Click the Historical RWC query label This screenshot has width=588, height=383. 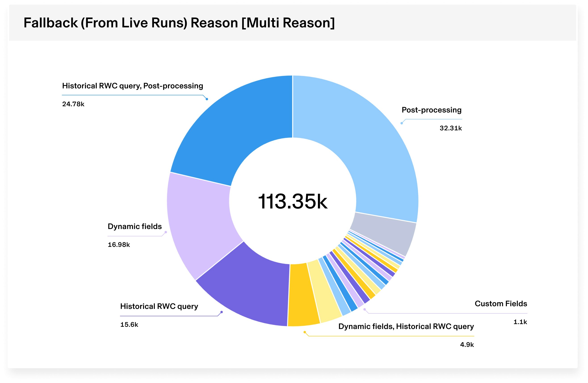[159, 306]
